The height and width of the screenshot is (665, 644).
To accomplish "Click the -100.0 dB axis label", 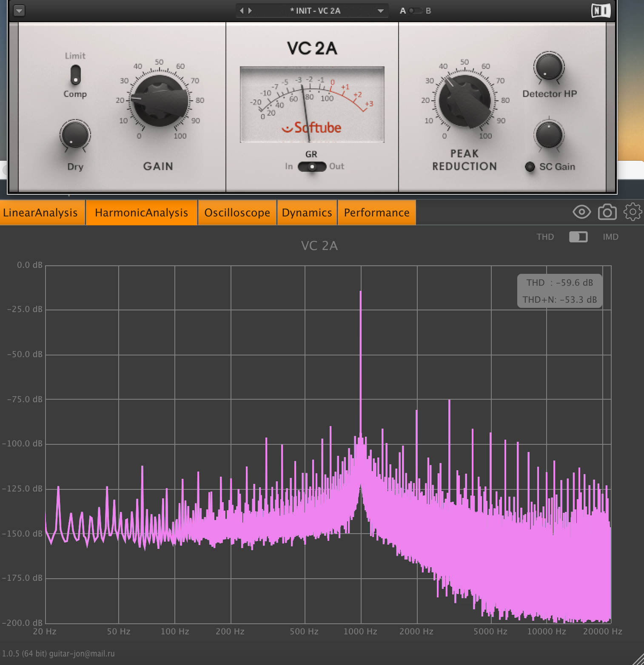I will point(22,444).
